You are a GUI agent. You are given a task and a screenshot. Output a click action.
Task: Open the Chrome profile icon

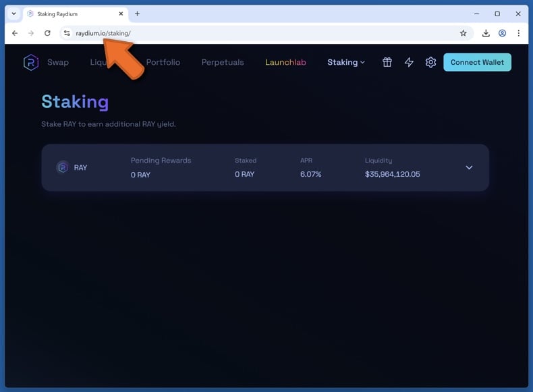coord(502,33)
